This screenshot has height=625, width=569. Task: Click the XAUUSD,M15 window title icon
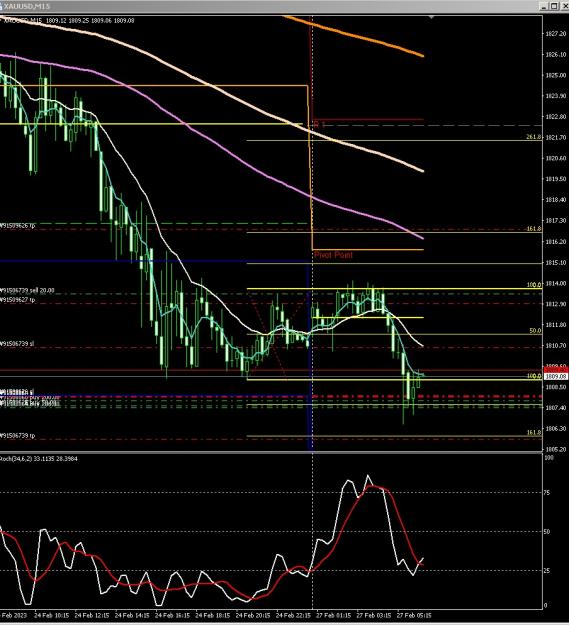click(x=1, y=6)
